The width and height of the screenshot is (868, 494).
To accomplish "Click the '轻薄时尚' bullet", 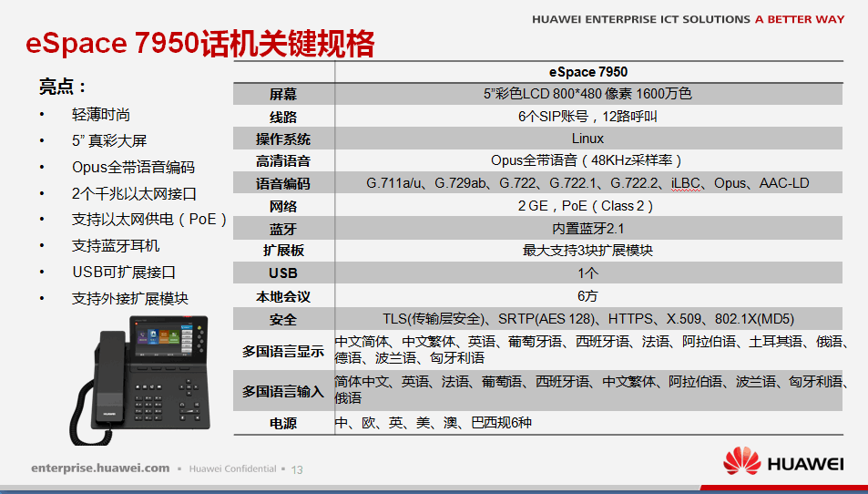I will click(x=101, y=115).
